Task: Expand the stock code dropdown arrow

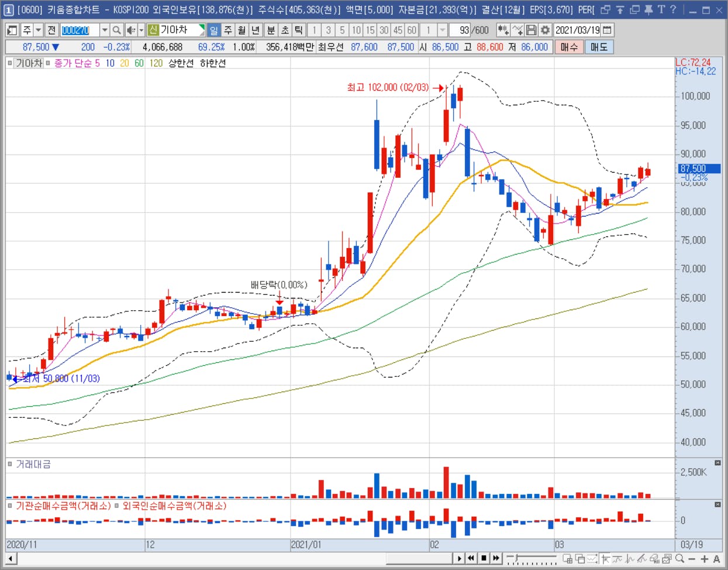Action: (x=104, y=30)
